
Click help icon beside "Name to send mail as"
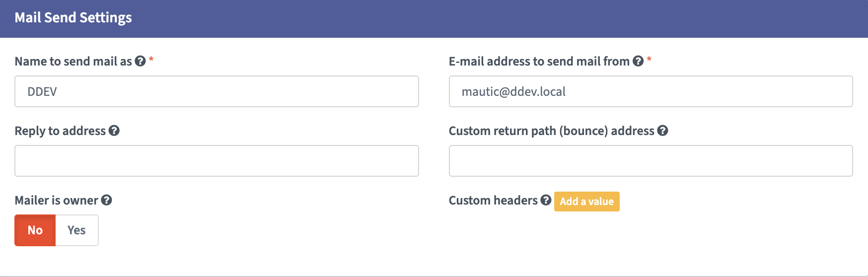pyautogui.click(x=141, y=61)
